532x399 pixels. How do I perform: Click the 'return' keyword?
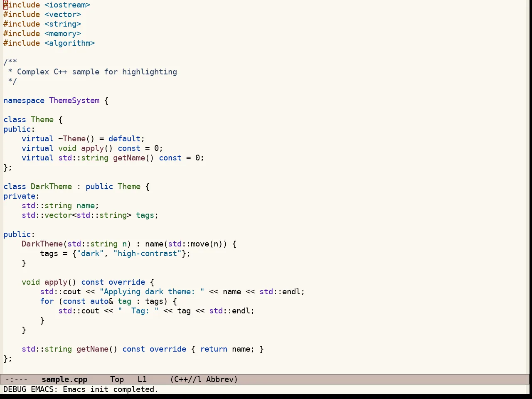tap(214, 349)
